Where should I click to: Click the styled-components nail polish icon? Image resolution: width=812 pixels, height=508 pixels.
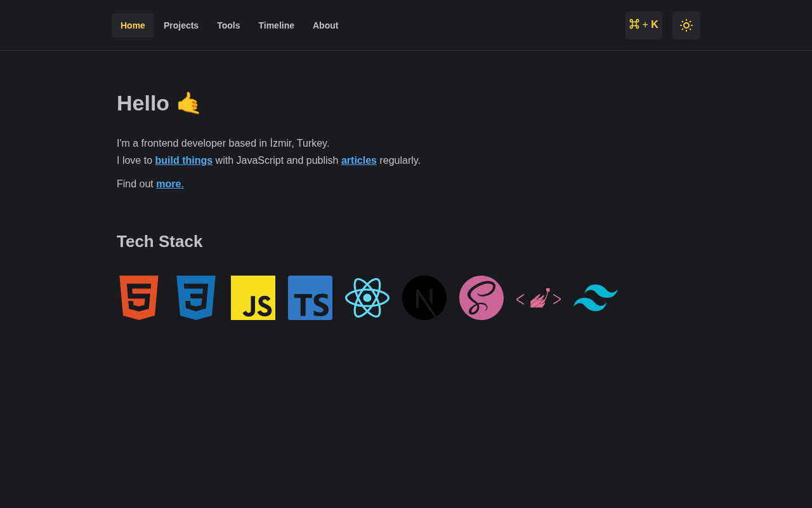[539, 298]
